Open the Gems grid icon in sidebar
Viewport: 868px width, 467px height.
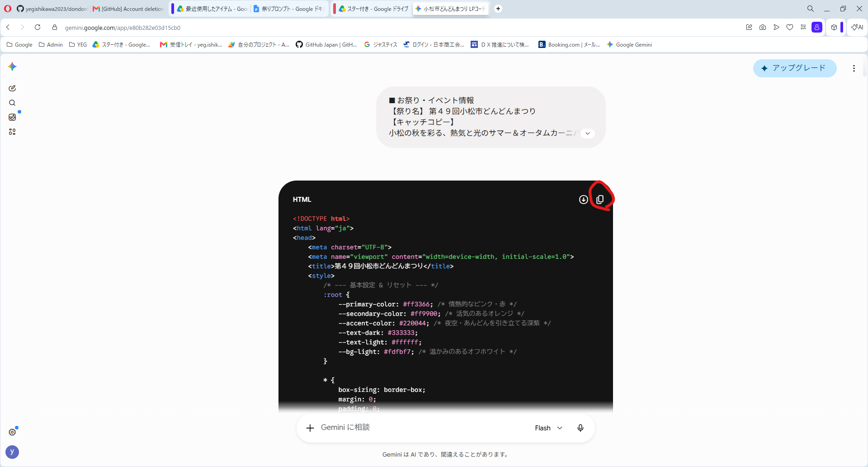12,132
